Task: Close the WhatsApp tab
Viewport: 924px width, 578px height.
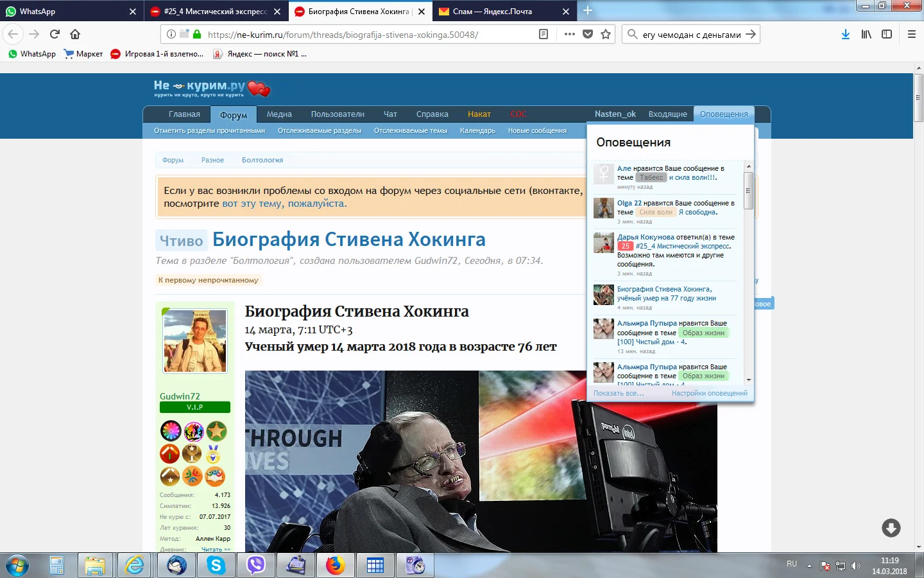Action: point(132,11)
